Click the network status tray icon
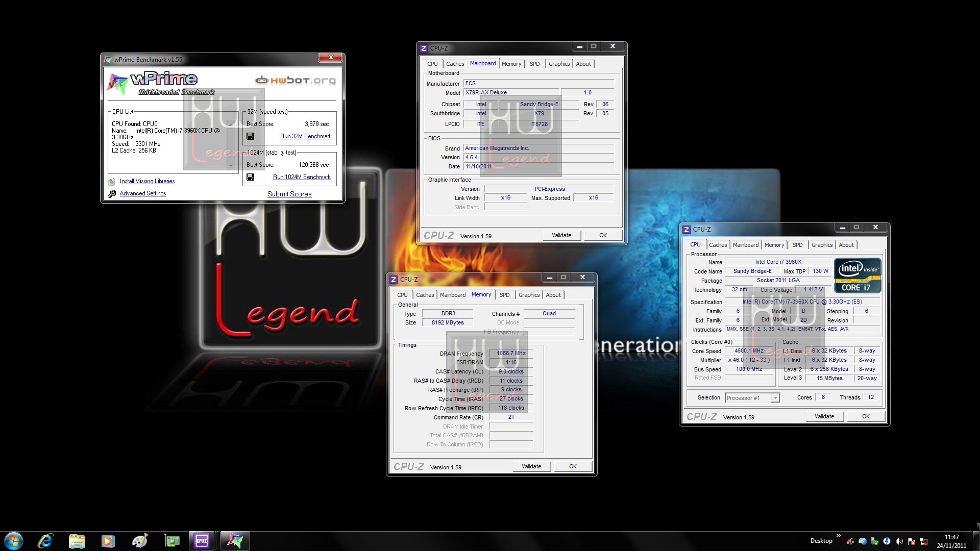 924,542
